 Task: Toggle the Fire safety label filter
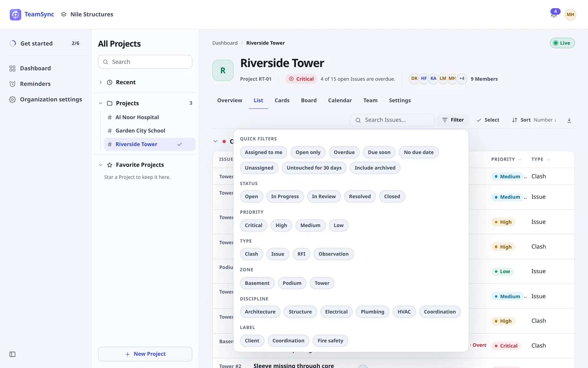330,341
